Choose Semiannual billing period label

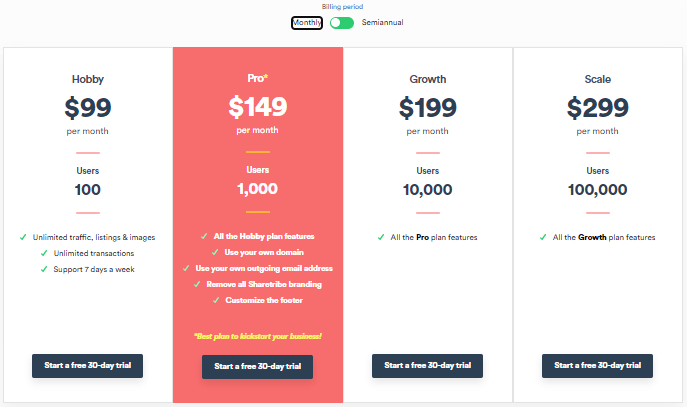pyautogui.click(x=382, y=22)
